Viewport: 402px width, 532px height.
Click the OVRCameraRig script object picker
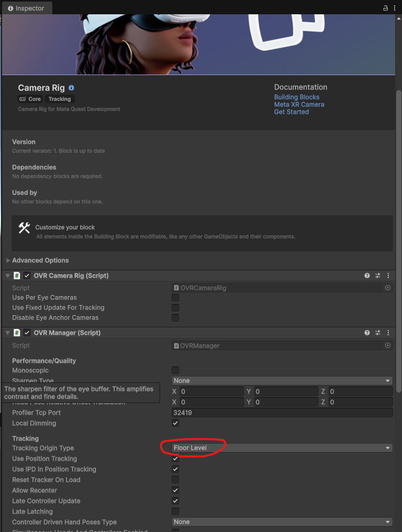click(388, 288)
